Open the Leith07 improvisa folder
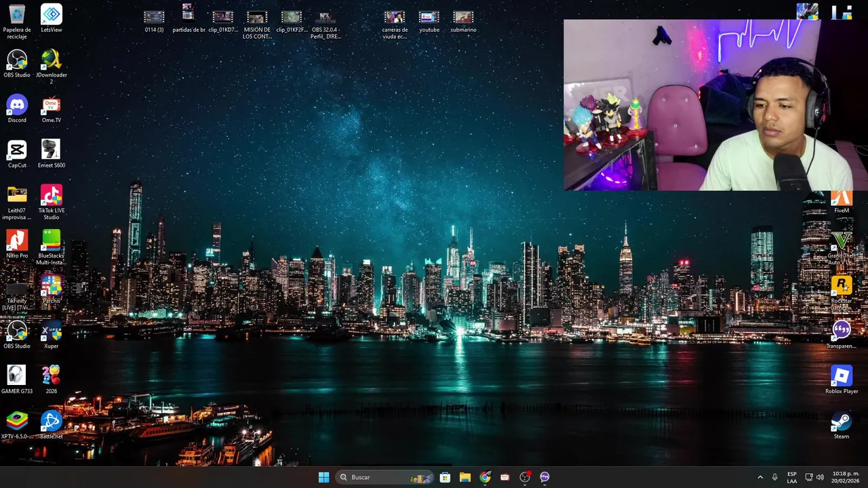The image size is (868, 488). [x=17, y=203]
